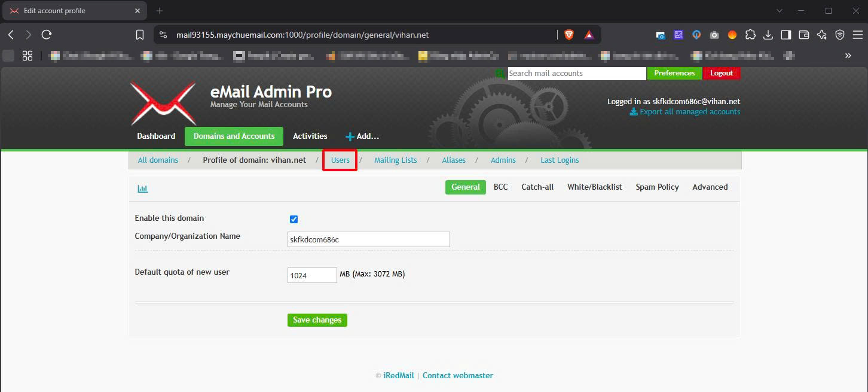Open the Contact webmaster link
Image resolution: width=868 pixels, height=392 pixels.
click(x=458, y=376)
